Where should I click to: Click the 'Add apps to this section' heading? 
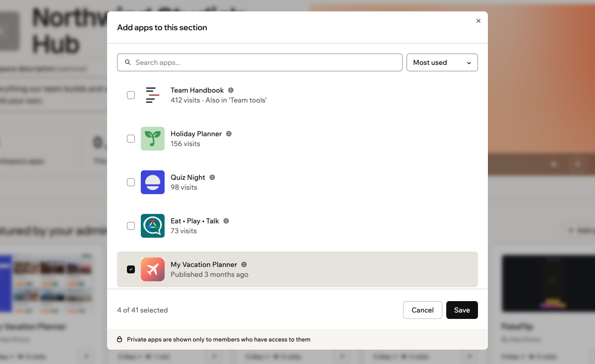(162, 27)
